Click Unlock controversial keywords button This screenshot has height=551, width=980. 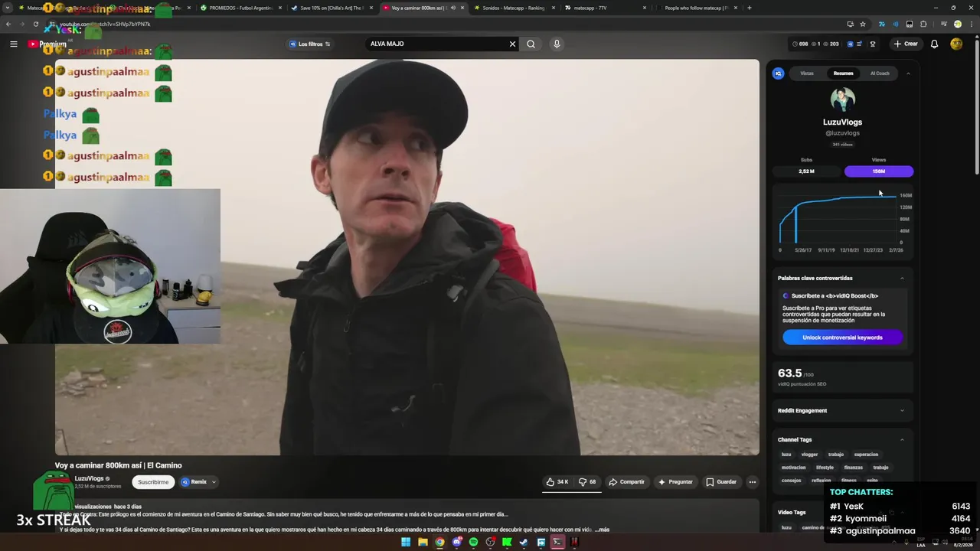tap(842, 337)
